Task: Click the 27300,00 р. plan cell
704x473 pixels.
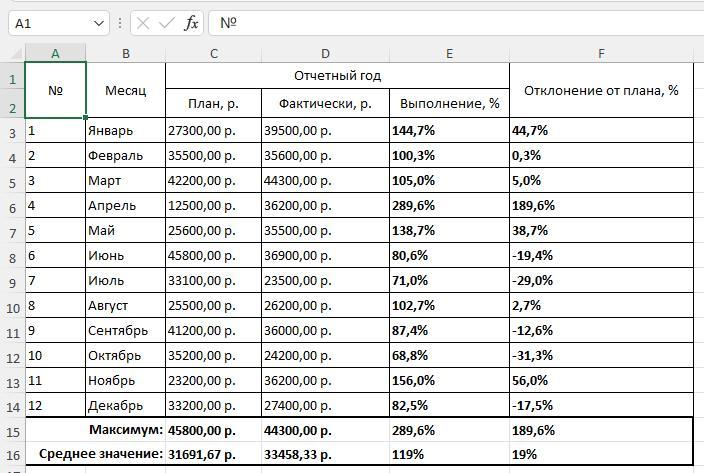Action: 214,131
